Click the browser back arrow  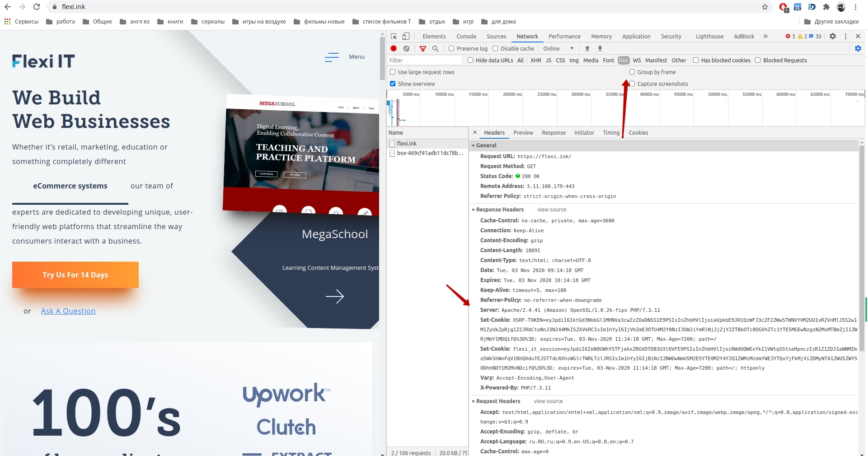8,7
